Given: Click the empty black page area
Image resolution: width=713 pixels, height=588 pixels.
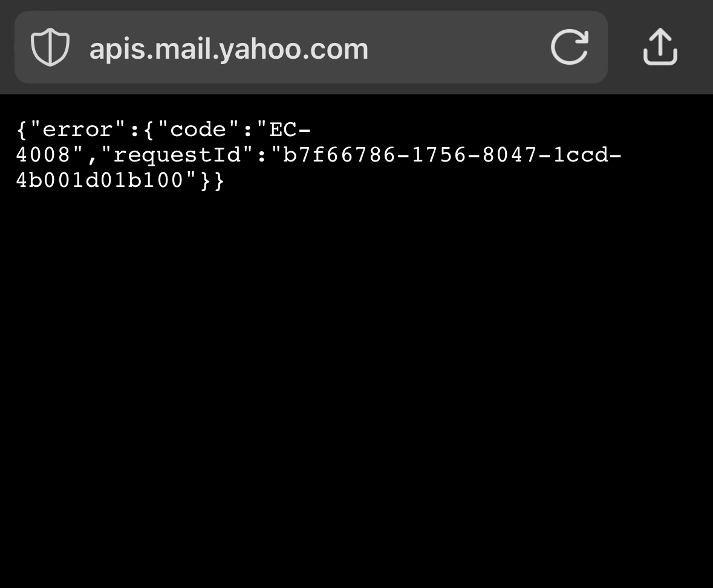Looking at the screenshot, I should pos(357,387).
